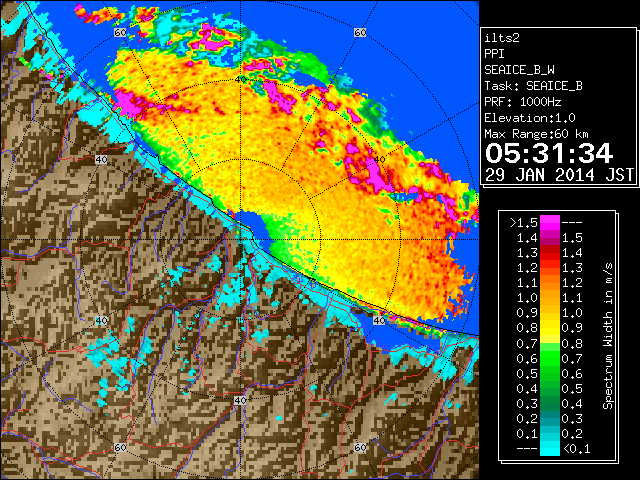
Task: Select the orange 1.1–1.2 legend band
Action: tap(549, 283)
